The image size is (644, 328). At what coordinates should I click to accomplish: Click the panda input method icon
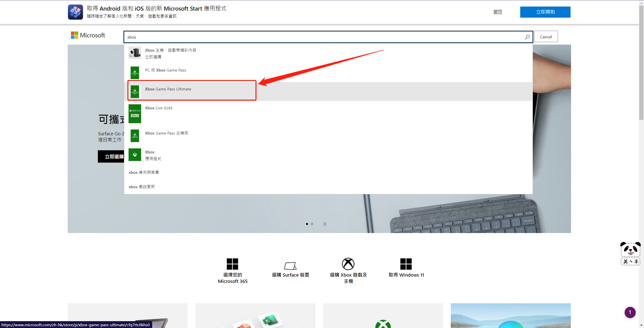pyautogui.click(x=630, y=253)
